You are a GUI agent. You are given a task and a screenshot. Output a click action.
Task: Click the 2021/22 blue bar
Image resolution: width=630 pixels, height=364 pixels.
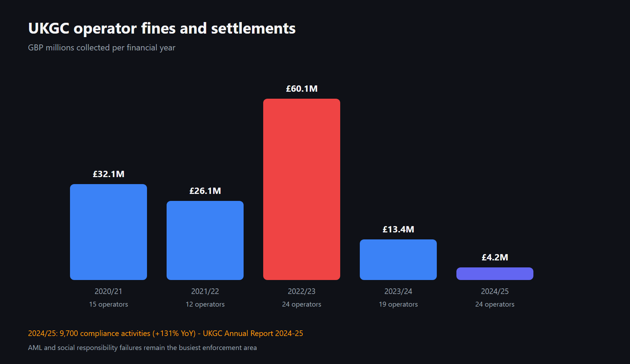pyautogui.click(x=205, y=240)
